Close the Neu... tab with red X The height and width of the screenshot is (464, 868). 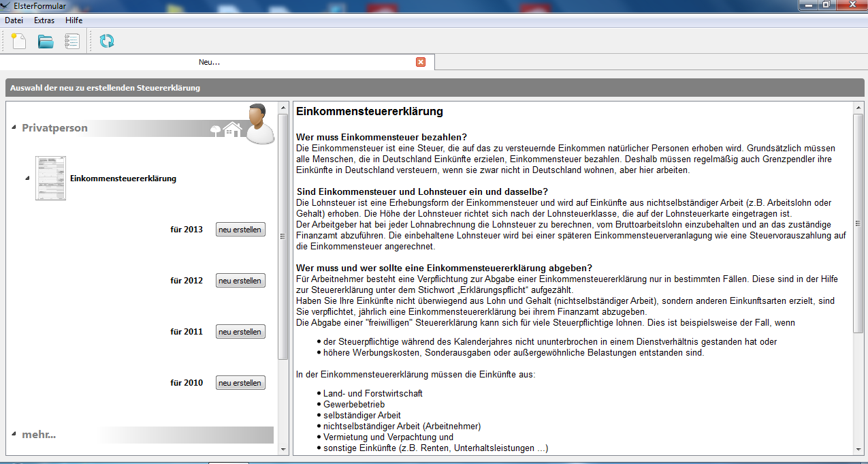click(421, 62)
